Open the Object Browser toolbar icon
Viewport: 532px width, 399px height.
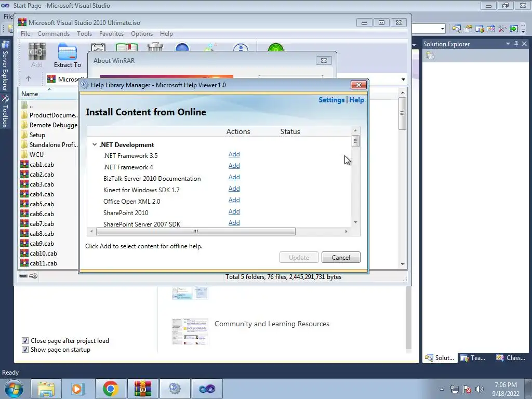click(491, 29)
